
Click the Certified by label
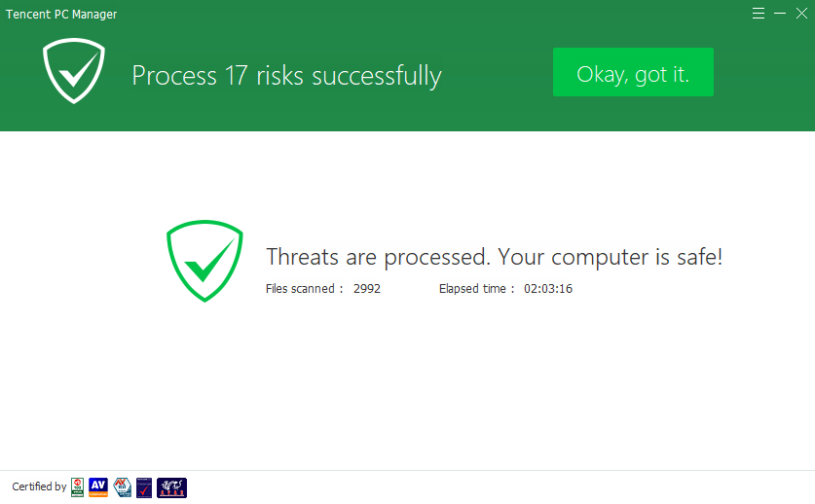39,486
